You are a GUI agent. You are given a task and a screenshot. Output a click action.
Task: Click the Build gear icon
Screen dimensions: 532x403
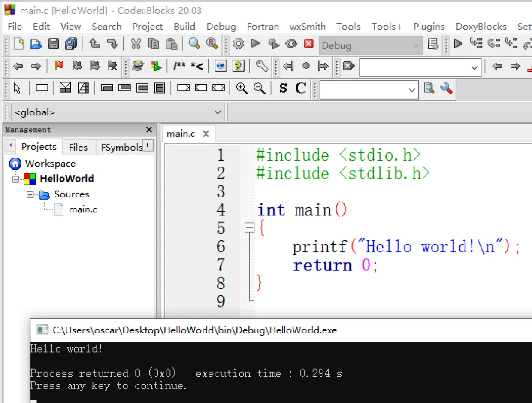point(239,44)
